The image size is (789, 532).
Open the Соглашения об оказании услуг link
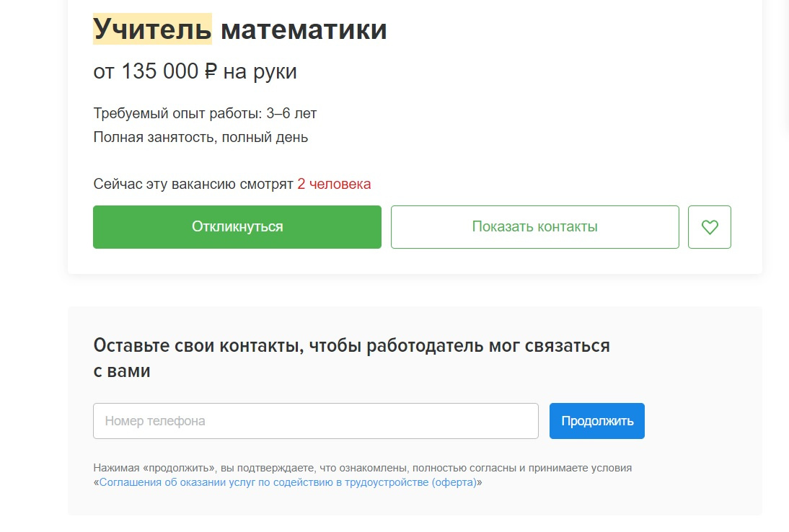[x=288, y=482]
